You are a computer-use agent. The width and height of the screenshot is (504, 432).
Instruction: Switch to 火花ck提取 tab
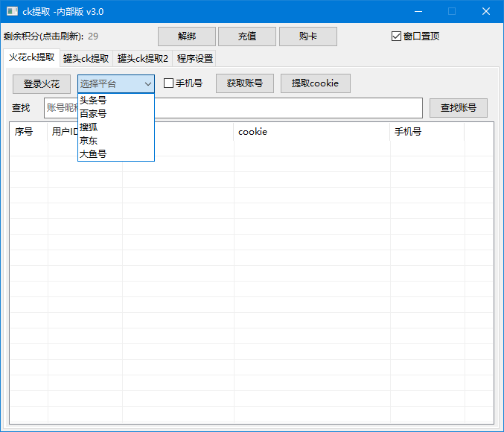point(31,57)
